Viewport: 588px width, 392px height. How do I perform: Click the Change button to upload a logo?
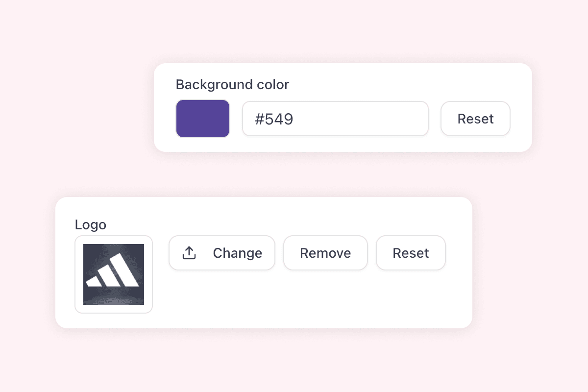coord(221,252)
